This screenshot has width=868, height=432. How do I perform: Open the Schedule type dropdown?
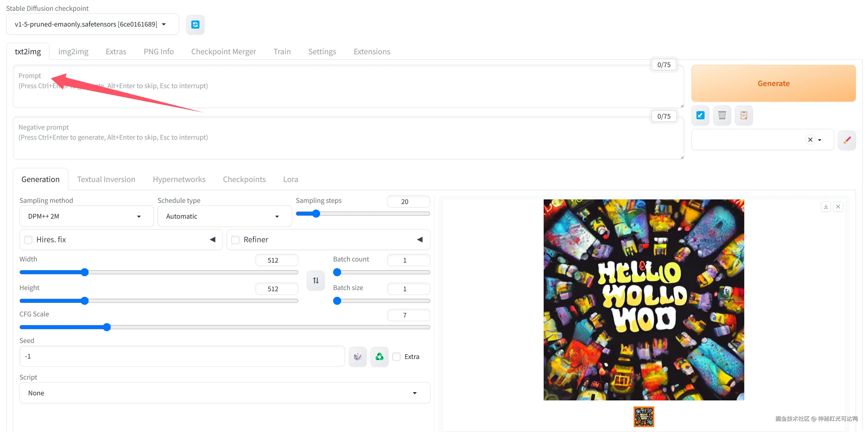224,216
